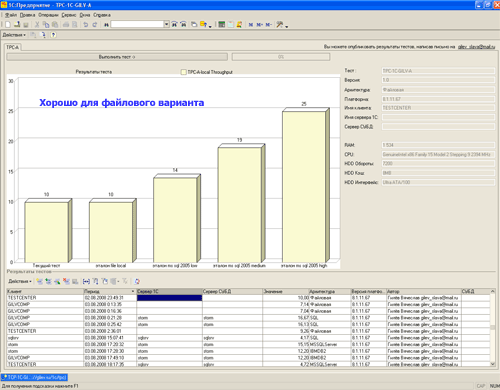Click the interval setup brackets icon

click(86, 281)
